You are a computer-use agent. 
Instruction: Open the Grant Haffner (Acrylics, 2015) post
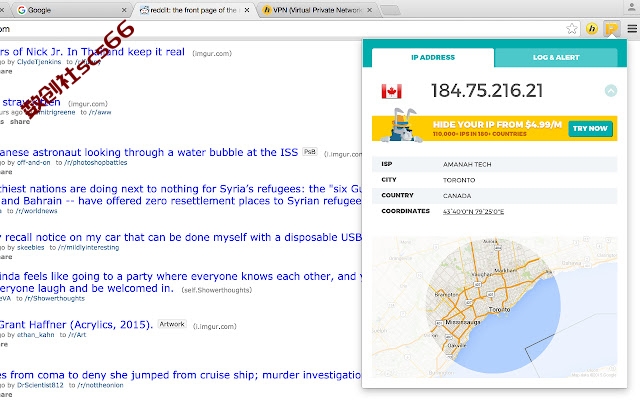[76, 324]
